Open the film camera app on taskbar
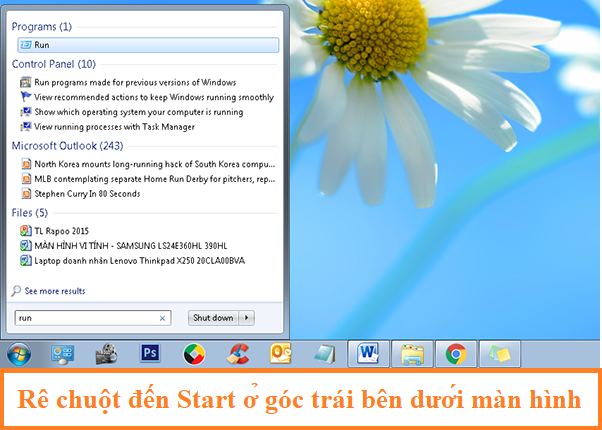This screenshot has width=602, height=430. click(x=108, y=353)
